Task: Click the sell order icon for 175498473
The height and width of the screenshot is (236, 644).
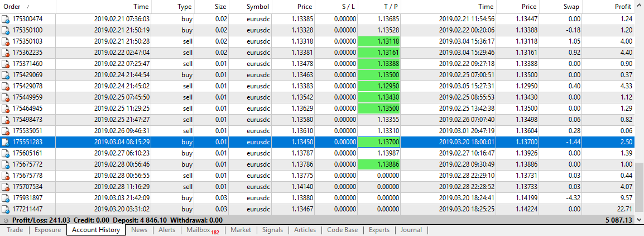Action: click(6, 120)
